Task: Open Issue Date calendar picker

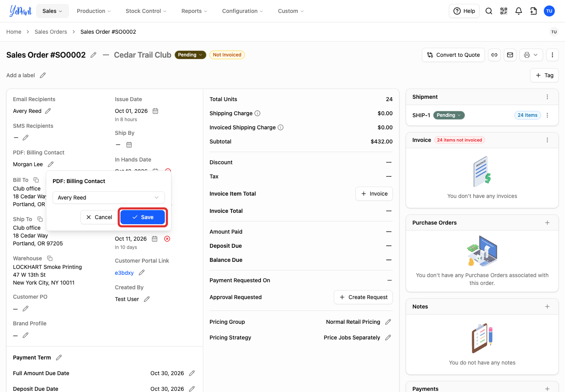Action: [x=155, y=111]
